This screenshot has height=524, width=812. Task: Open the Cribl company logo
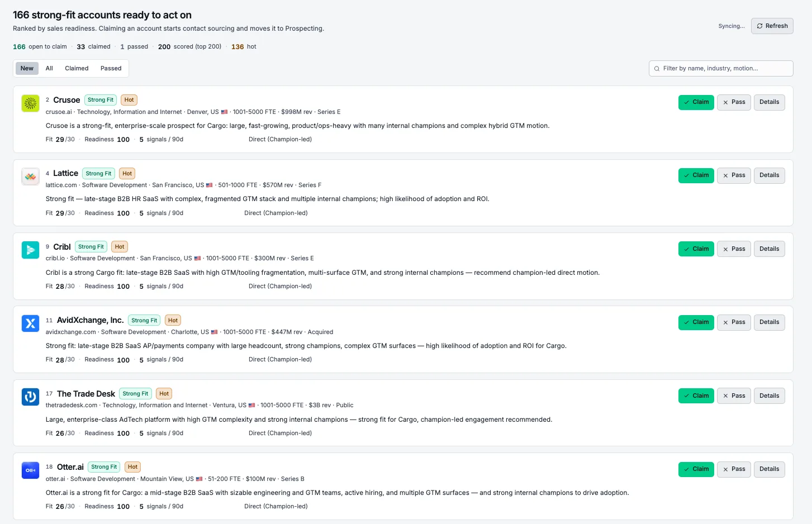click(x=30, y=250)
